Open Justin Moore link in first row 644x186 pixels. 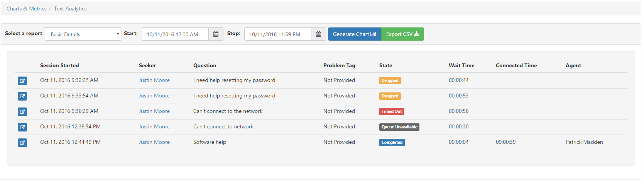(x=154, y=80)
